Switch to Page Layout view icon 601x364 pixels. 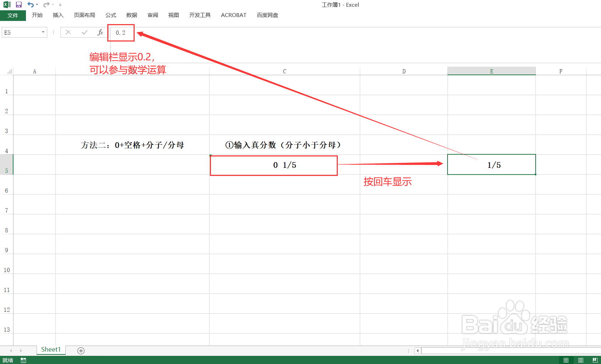click(581, 360)
